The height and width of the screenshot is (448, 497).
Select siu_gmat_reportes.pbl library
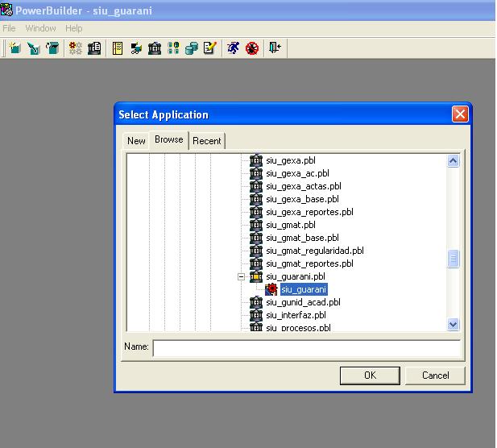[309, 263]
